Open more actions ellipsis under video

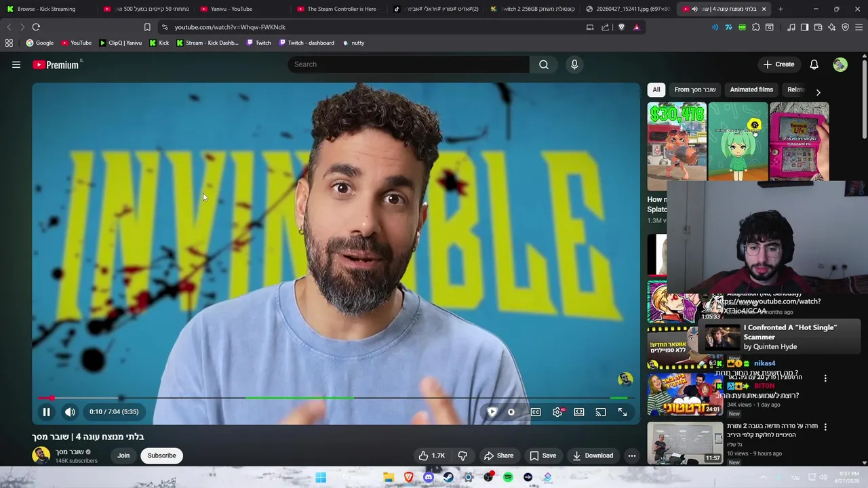point(632,455)
